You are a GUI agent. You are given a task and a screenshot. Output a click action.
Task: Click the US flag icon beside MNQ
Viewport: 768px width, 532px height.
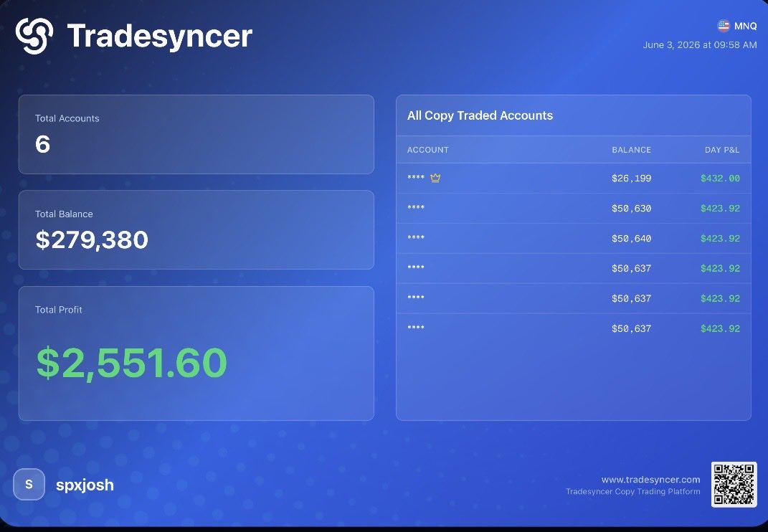pos(724,26)
